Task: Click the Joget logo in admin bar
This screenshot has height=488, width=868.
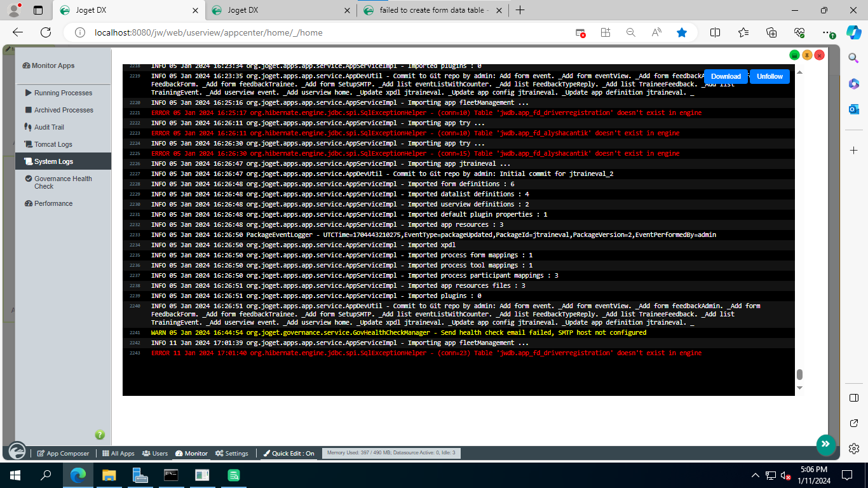Action: (17, 451)
